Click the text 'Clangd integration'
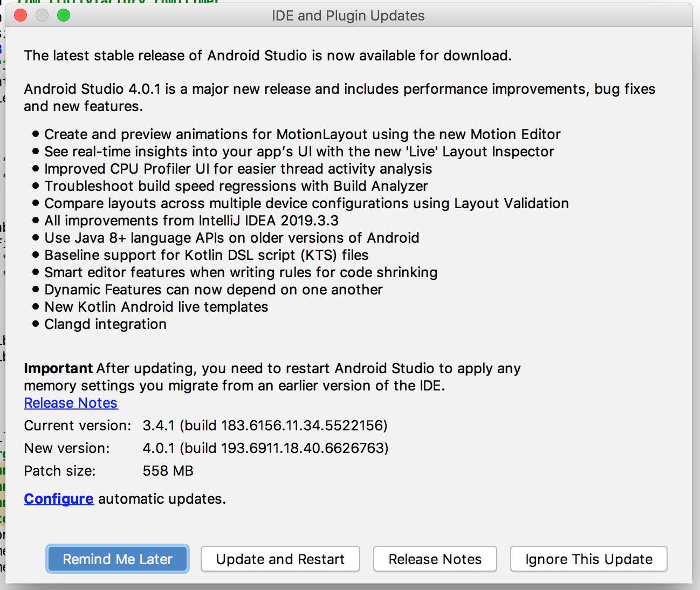The image size is (700, 590). [106, 324]
